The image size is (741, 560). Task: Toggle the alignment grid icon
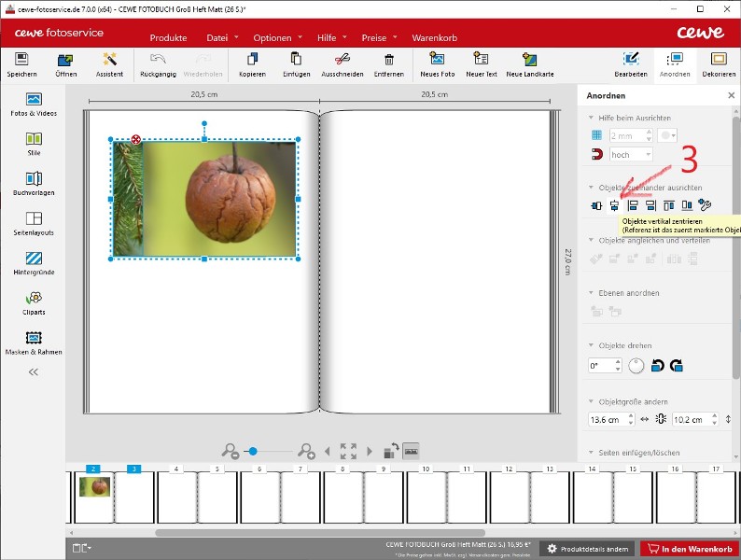click(x=595, y=136)
